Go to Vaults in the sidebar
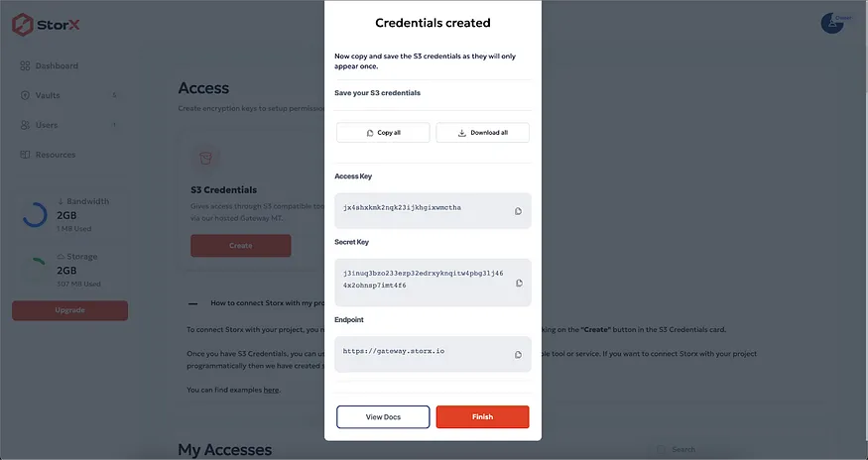868x460 pixels. (48, 96)
